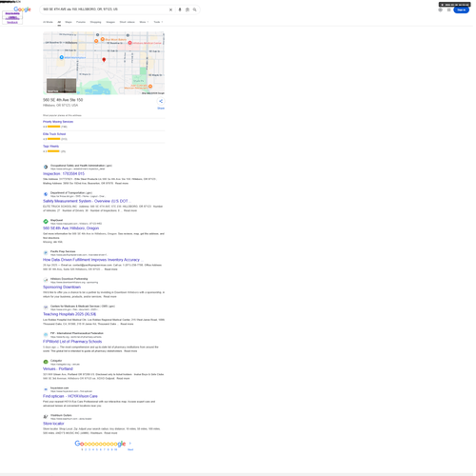476x476 pixels.
Task: Open MapQuest 560 SE 4th Ave result
Action: point(70,228)
